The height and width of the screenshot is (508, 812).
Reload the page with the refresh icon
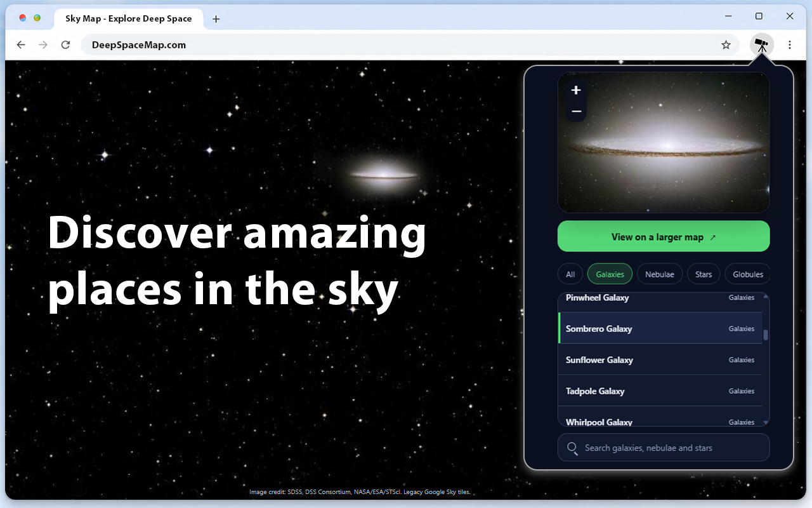[65, 45]
